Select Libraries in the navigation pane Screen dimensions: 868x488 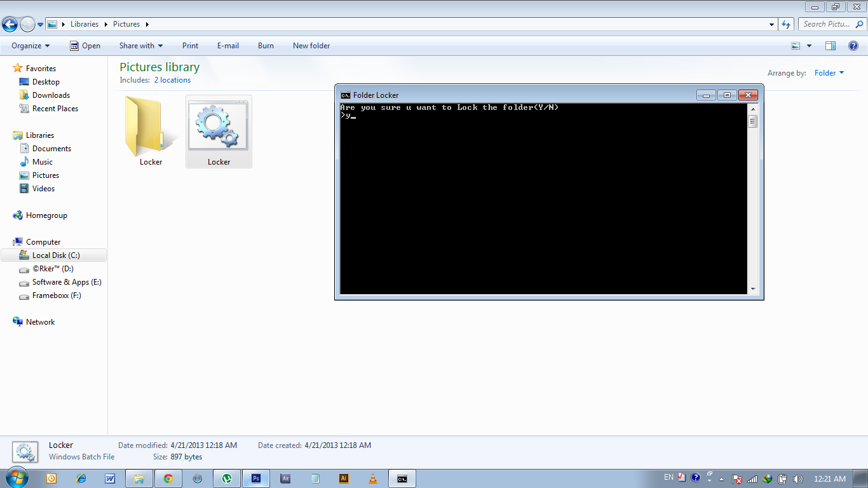click(40, 135)
